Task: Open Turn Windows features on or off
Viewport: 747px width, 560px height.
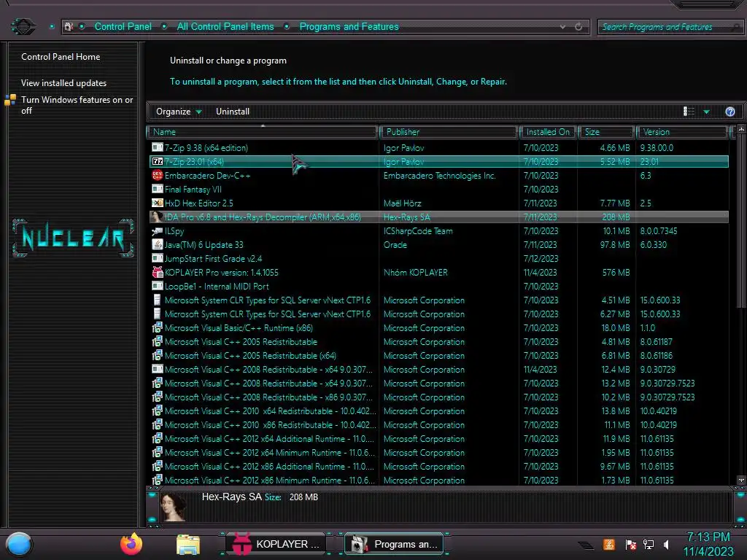Action: [77, 105]
